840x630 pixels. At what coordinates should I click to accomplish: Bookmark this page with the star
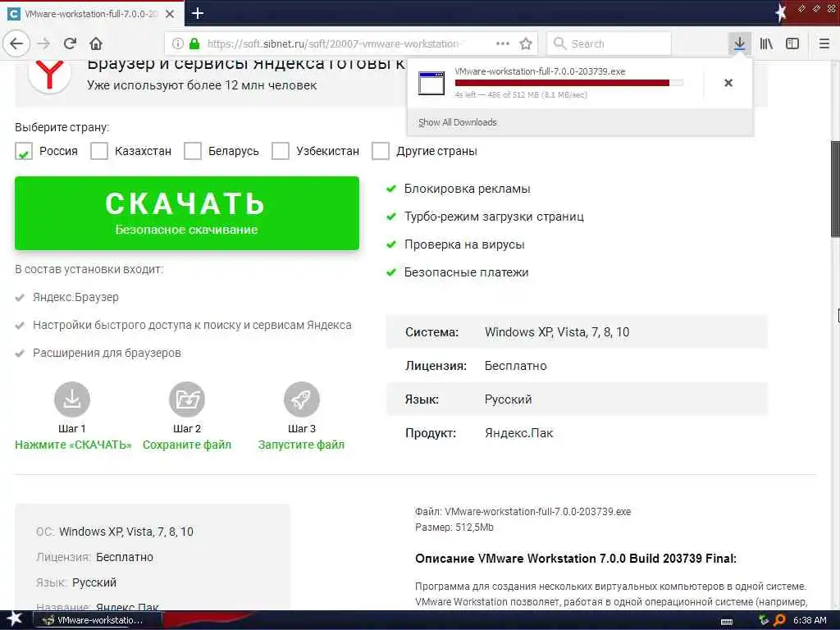526,43
